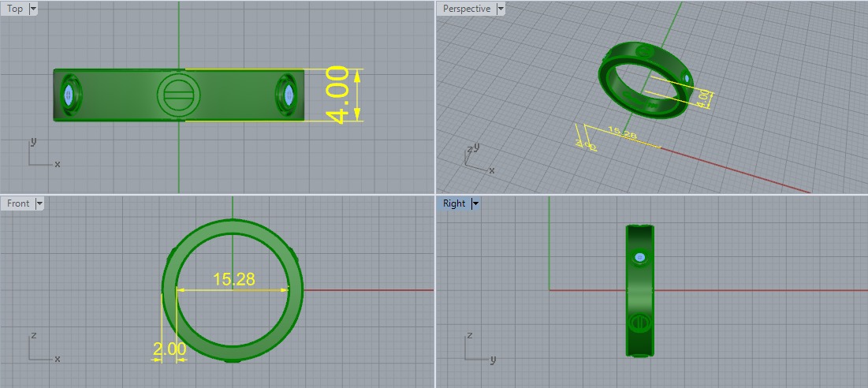
Task: Click the center screw motif in Top view
Action: (x=178, y=95)
